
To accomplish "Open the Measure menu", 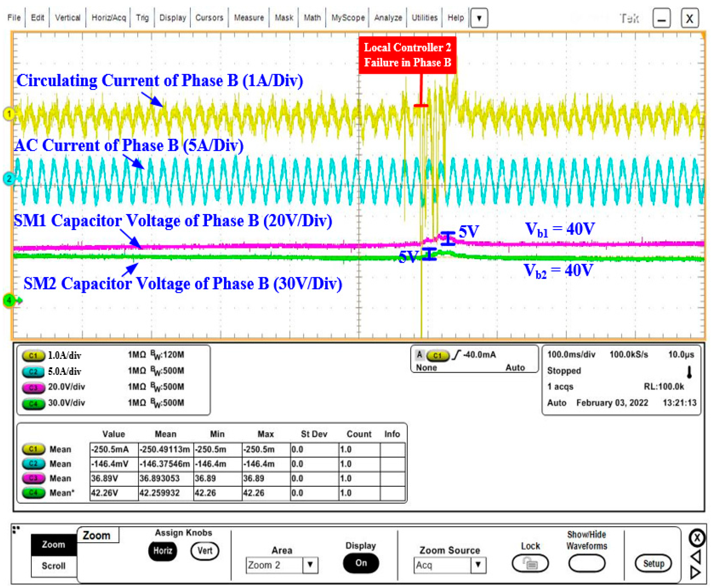I will pyautogui.click(x=249, y=18).
